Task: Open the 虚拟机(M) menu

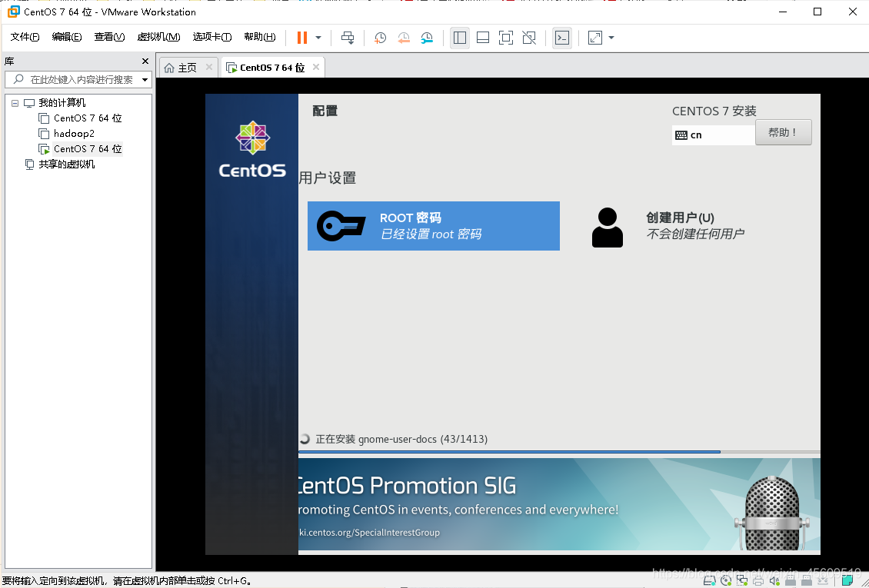Action: pyautogui.click(x=158, y=37)
